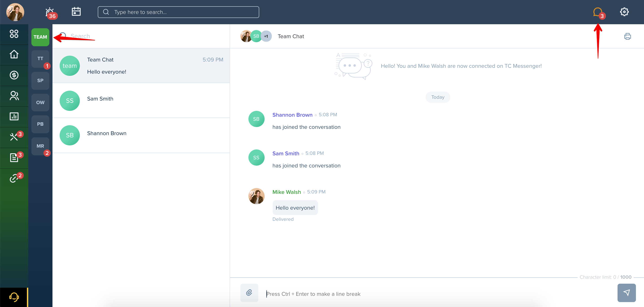Open the calendar icon in top bar
Viewport: 644px width, 307px height.
[76, 11]
